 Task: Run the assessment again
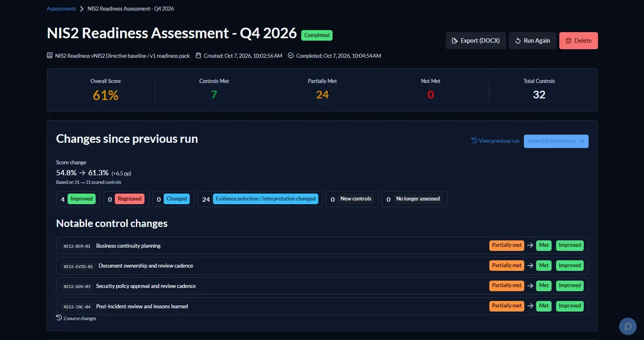(532, 41)
